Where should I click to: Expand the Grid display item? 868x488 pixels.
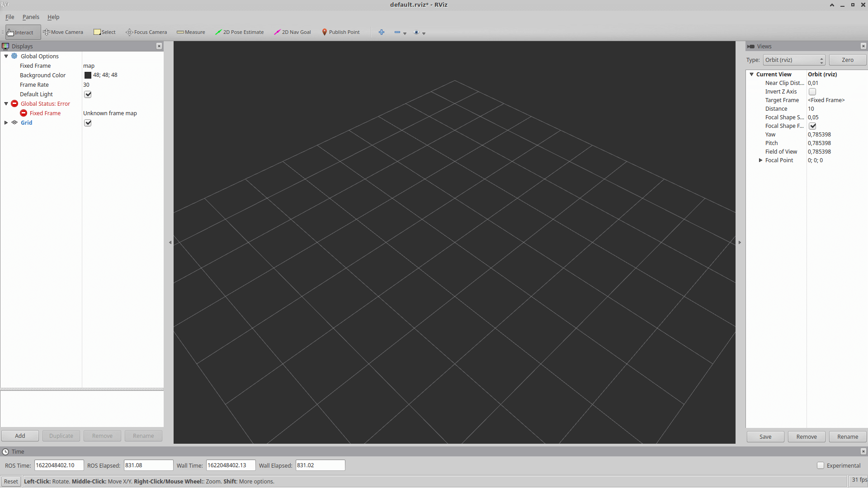tap(5, 123)
